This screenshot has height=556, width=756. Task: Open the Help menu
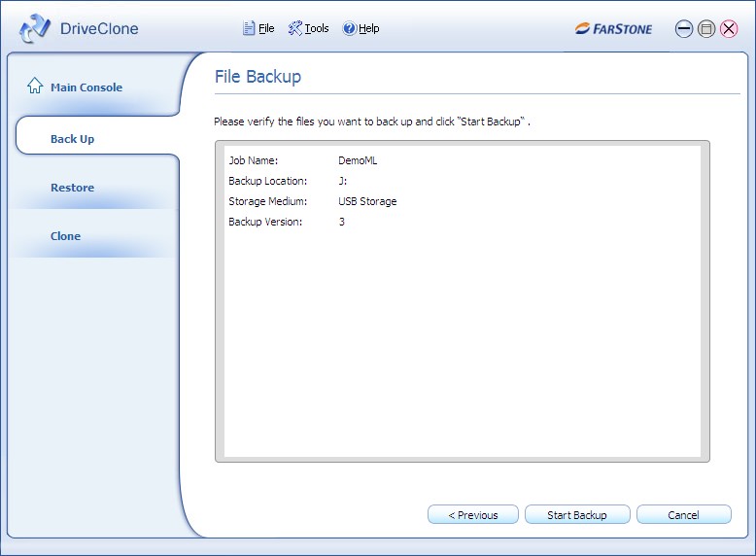(x=369, y=29)
